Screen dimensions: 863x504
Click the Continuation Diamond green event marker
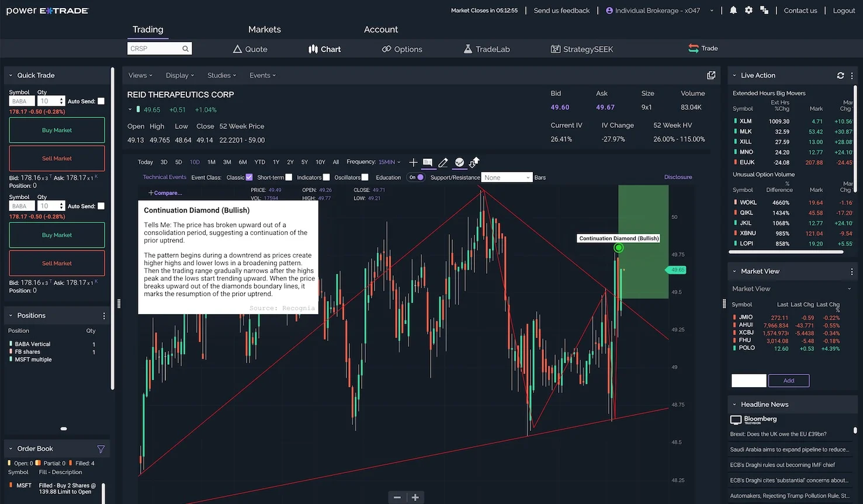(x=619, y=248)
